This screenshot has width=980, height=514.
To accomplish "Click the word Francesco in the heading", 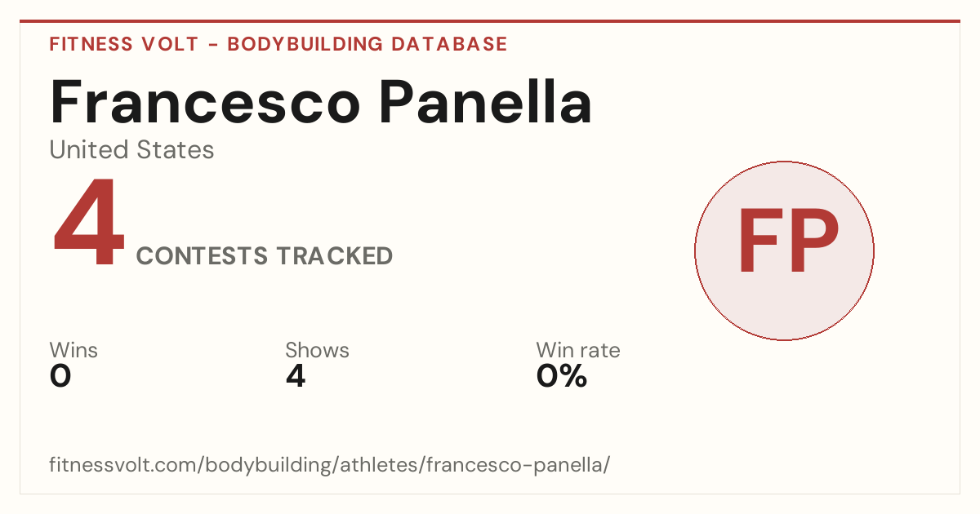I will 205,102.
